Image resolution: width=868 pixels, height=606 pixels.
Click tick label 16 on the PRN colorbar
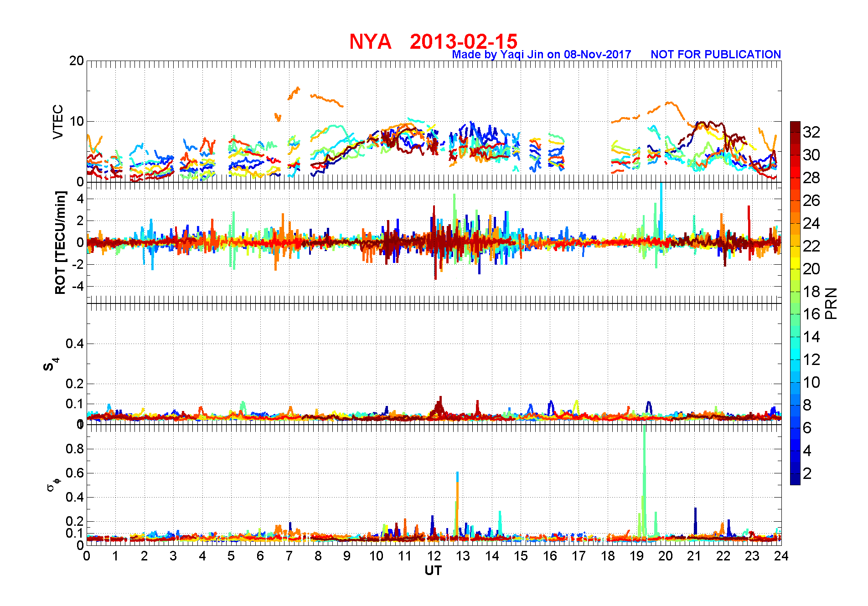(811, 314)
